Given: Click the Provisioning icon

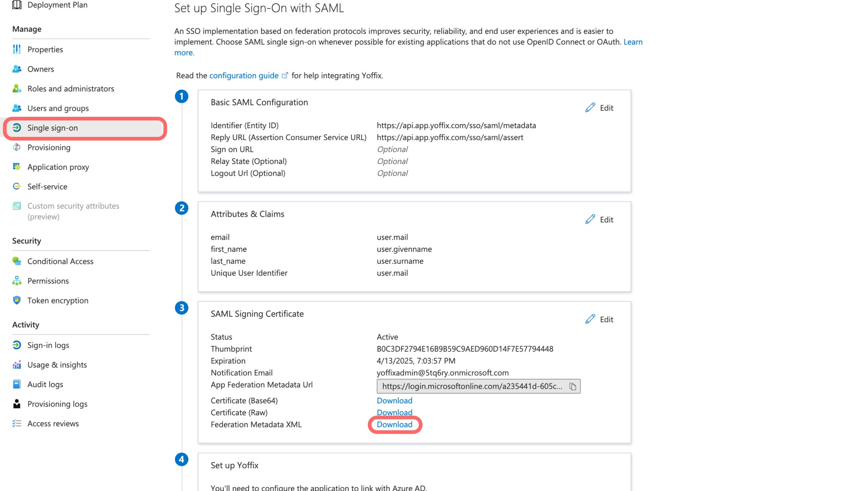Looking at the screenshot, I should [x=17, y=147].
